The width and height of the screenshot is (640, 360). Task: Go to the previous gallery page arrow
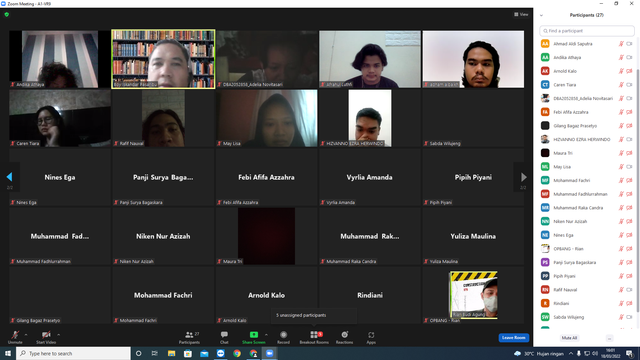[x=9, y=177]
